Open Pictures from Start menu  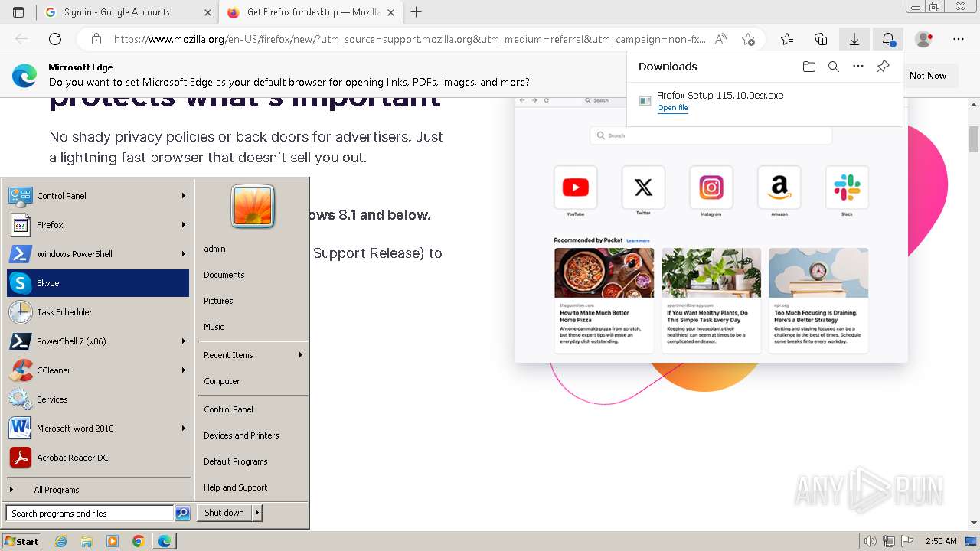click(219, 301)
